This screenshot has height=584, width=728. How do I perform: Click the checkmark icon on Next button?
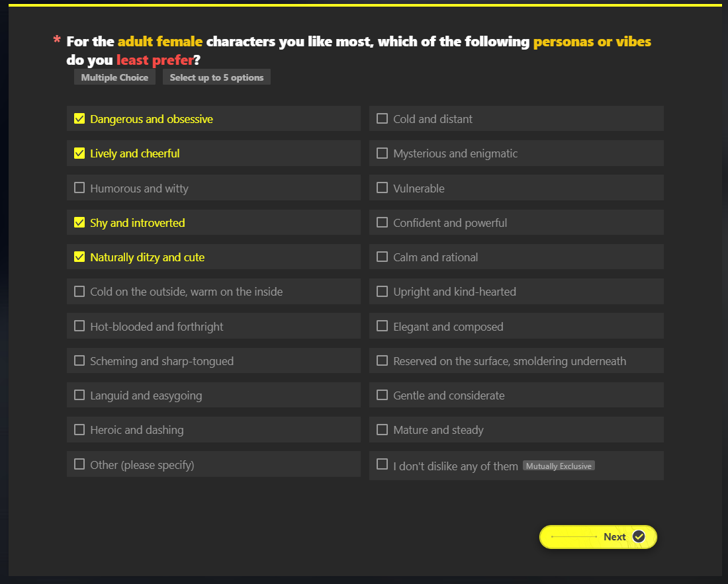coord(639,536)
